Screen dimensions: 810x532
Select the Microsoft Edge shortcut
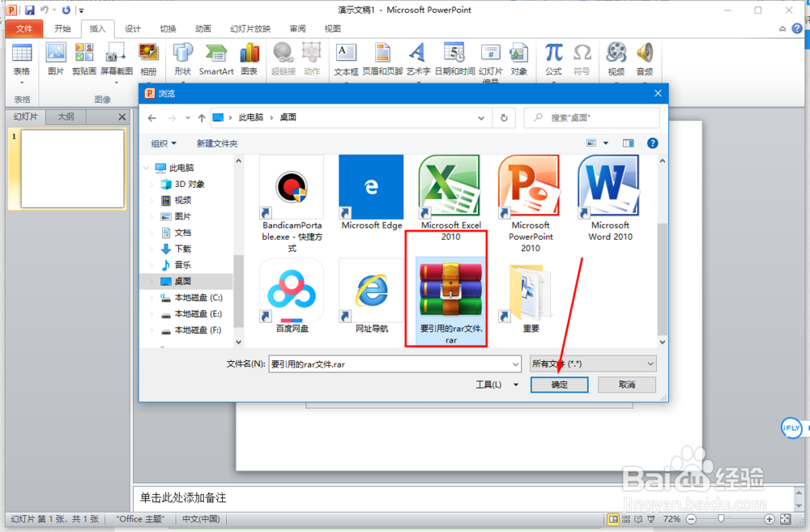pyautogui.click(x=372, y=194)
